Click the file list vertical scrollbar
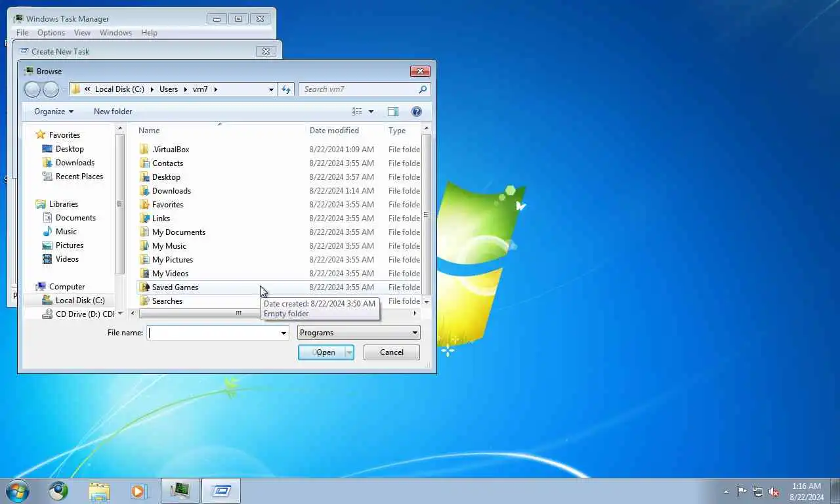840x504 pixels. pyautogui.click(x=427, y=215)
